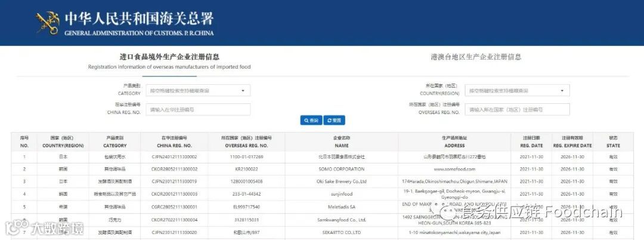Focus the OVERSEAS REG. NO. input field
Screen dimensions: 644x240
pyautogui.click(x=517, y=110)
